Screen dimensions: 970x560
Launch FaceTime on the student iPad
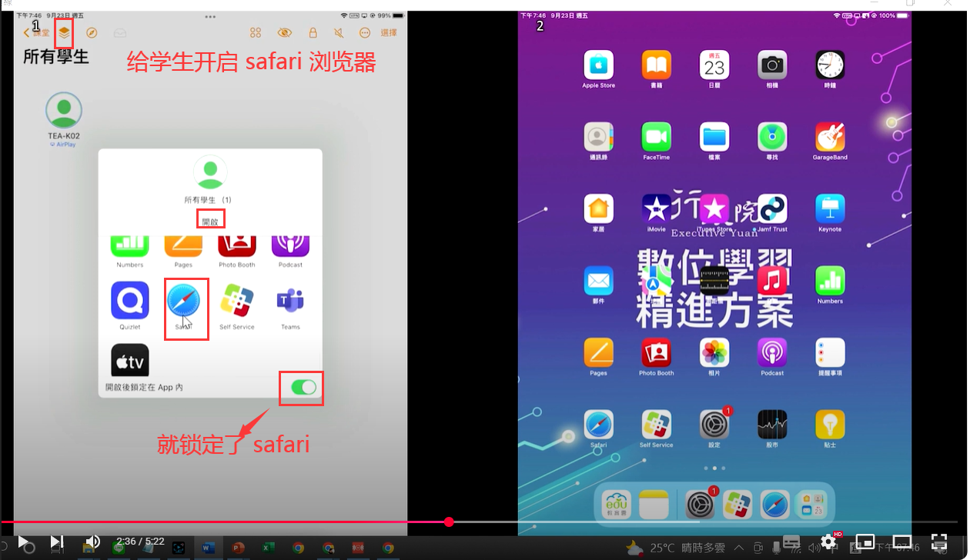[657, 137]
